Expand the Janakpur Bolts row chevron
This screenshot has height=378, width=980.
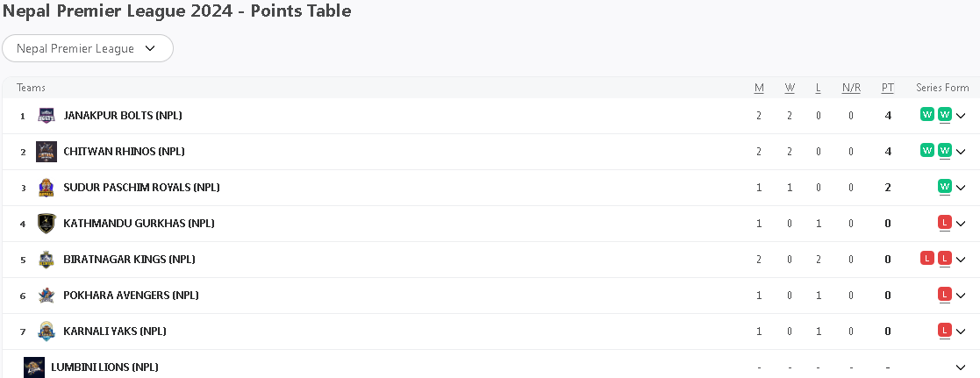click(961, 116)
